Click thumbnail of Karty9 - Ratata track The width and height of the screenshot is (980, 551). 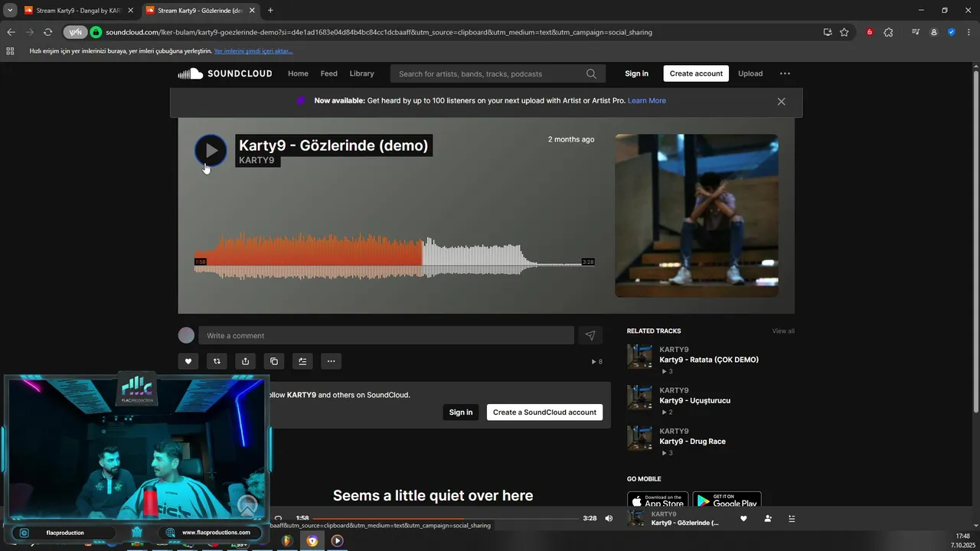(x=639, y=357)
